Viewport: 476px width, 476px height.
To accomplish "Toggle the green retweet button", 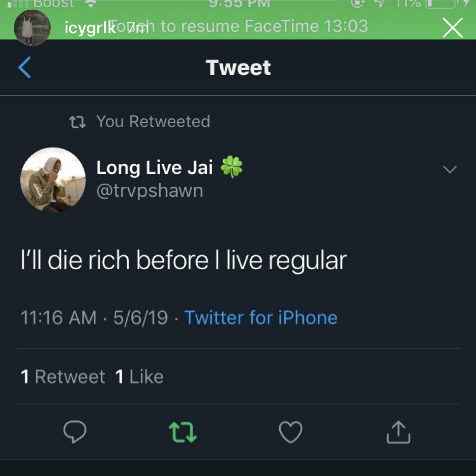I will coord(183,432).
